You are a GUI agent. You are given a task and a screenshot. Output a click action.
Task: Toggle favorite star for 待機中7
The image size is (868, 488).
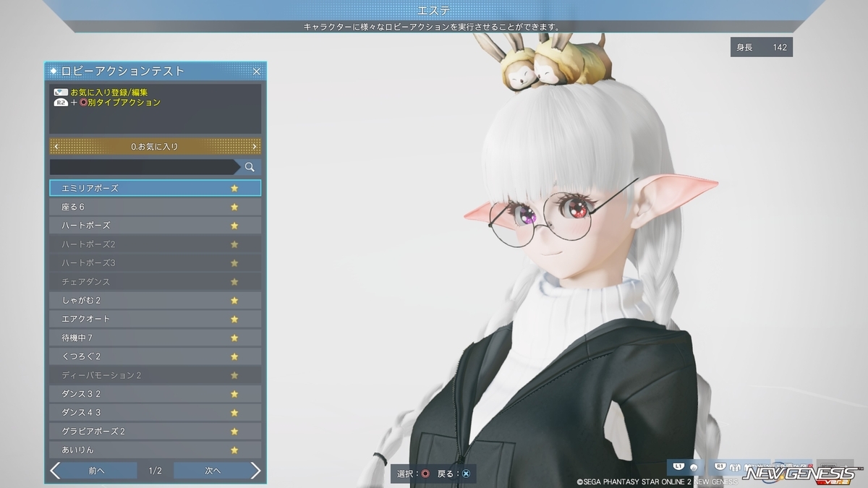234,338
